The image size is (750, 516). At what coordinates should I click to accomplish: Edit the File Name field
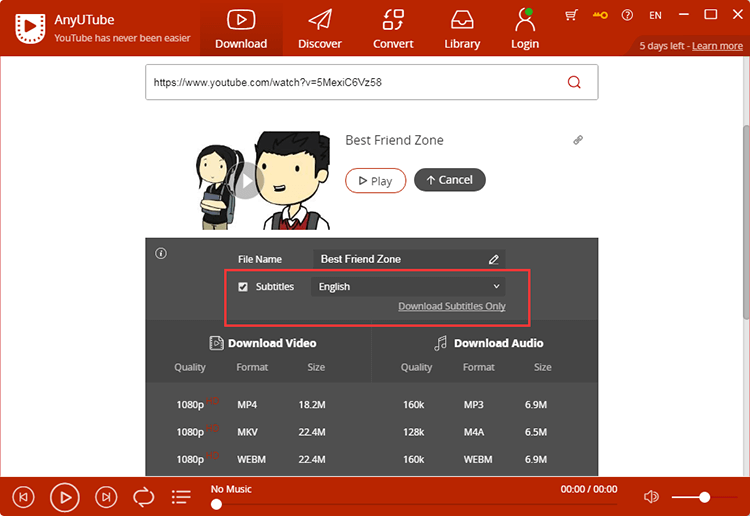[409, 259]
